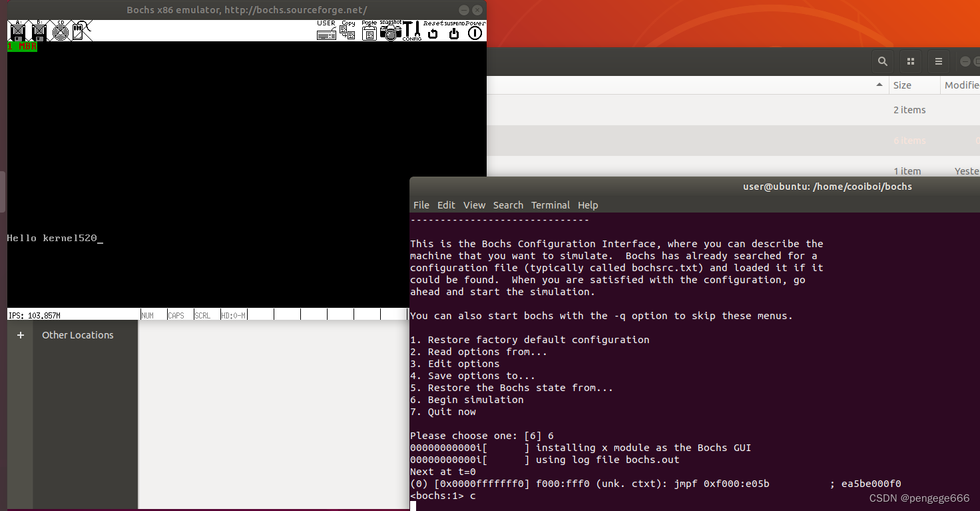The width and height of the screenshot is (980, 511).
Task: Click '2. Read options from...' line
Action: pos(479,352)
